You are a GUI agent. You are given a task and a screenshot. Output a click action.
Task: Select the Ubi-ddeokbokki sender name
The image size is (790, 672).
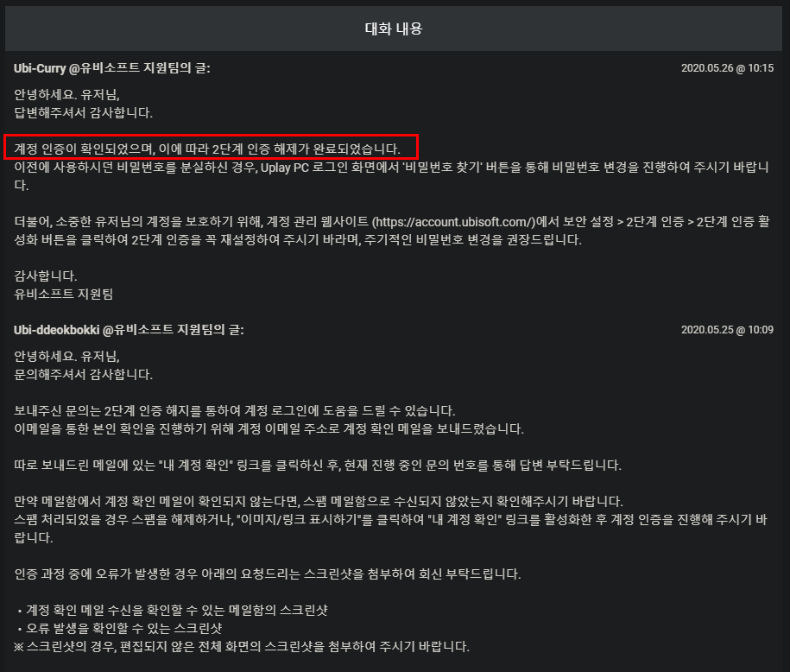coord(57,330)
